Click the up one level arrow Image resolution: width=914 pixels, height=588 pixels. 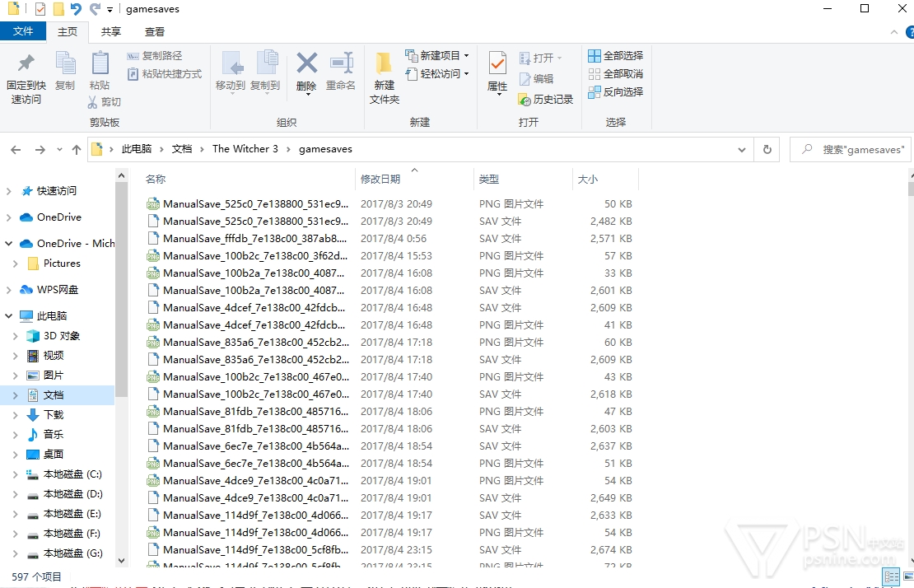77,150
